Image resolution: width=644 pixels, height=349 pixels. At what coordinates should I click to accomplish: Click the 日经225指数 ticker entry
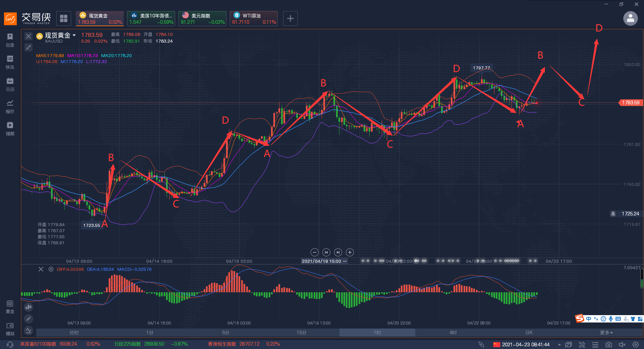(x=151, y=344)
